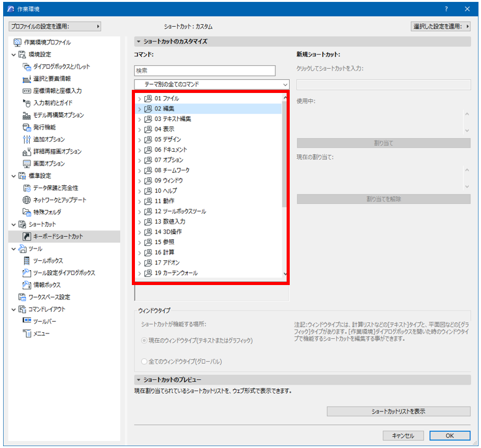Click the 詳細再描画オプション icon
481x448 pixels.
point(27,152)
